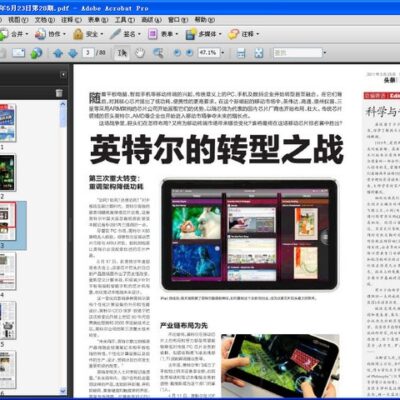Open the zoom percentage dropdown arrow

point(223,53)
